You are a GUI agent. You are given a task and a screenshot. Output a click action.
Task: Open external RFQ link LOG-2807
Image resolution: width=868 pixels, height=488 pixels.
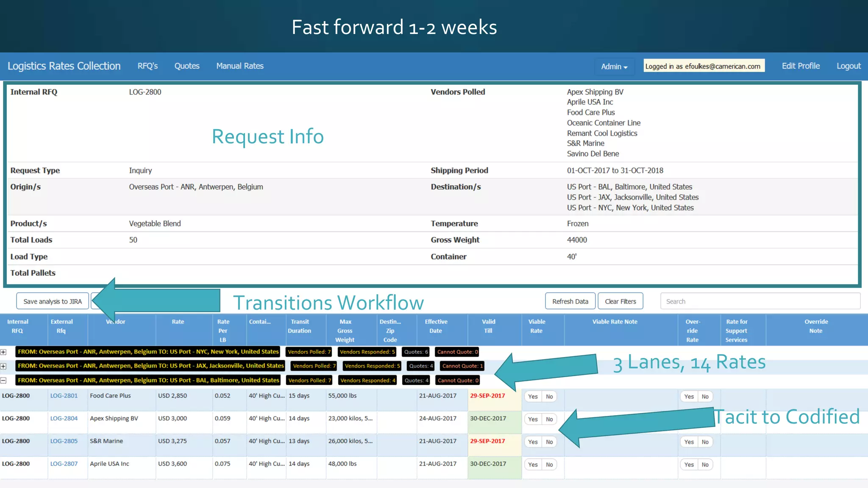[x=64, y=464]
